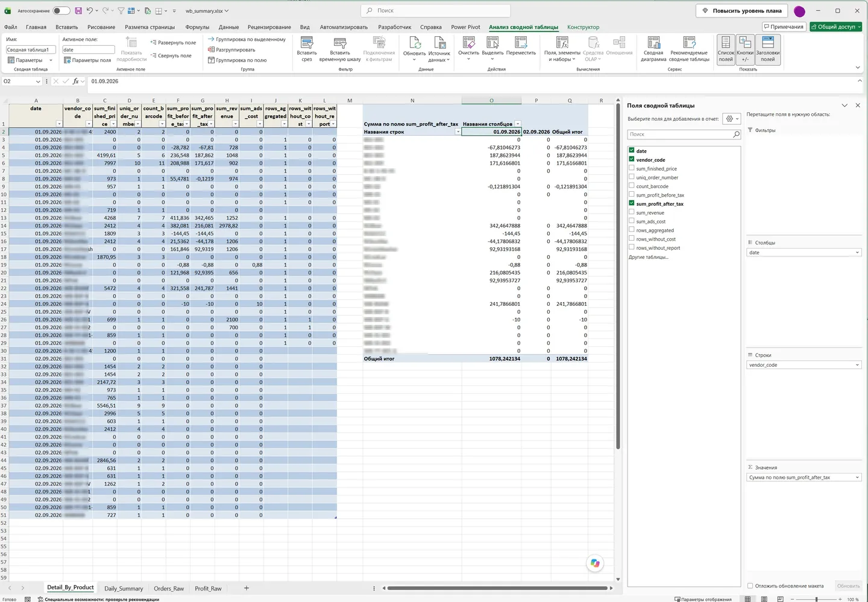Screen dimensions: 868x602
Task: Click the Другие таблицы... link
Action: point(649,257)
